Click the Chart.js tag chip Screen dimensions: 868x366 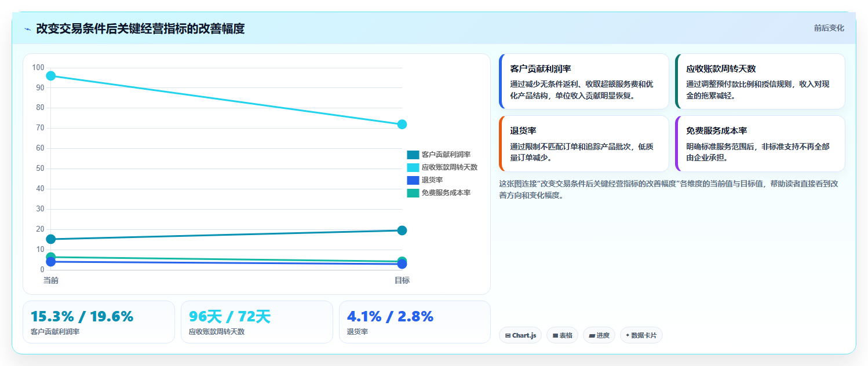(520, 335)
